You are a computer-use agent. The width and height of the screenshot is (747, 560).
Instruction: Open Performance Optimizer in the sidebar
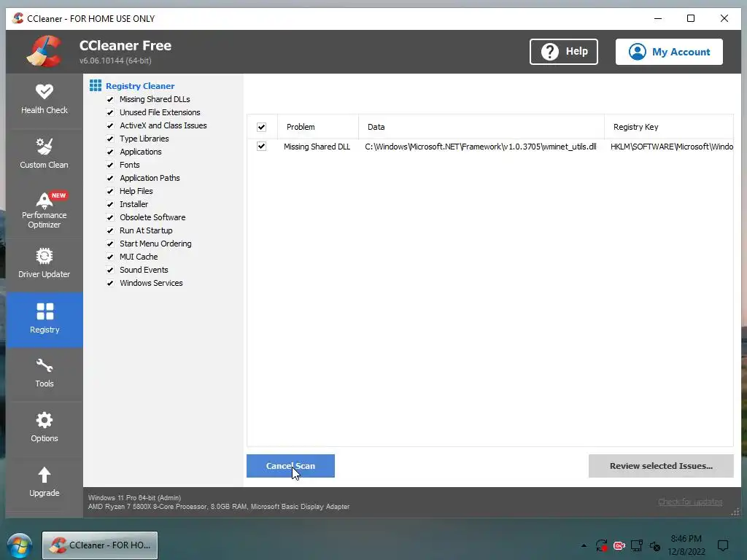coord(44,210)
